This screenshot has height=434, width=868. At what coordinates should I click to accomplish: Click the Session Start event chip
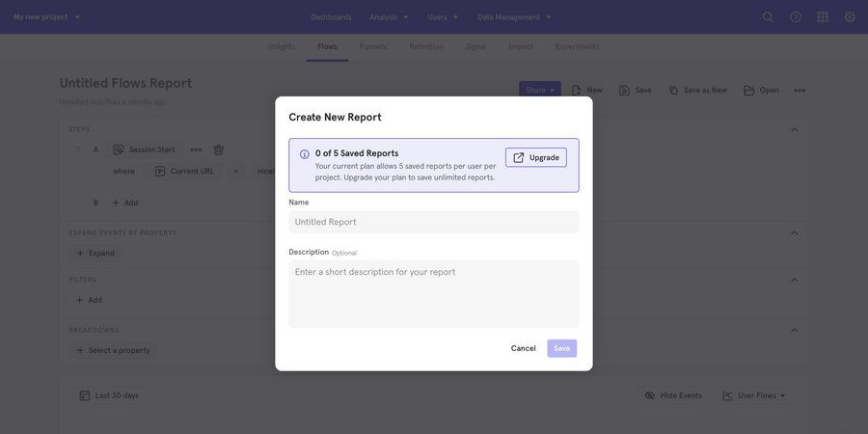(144, 150)
